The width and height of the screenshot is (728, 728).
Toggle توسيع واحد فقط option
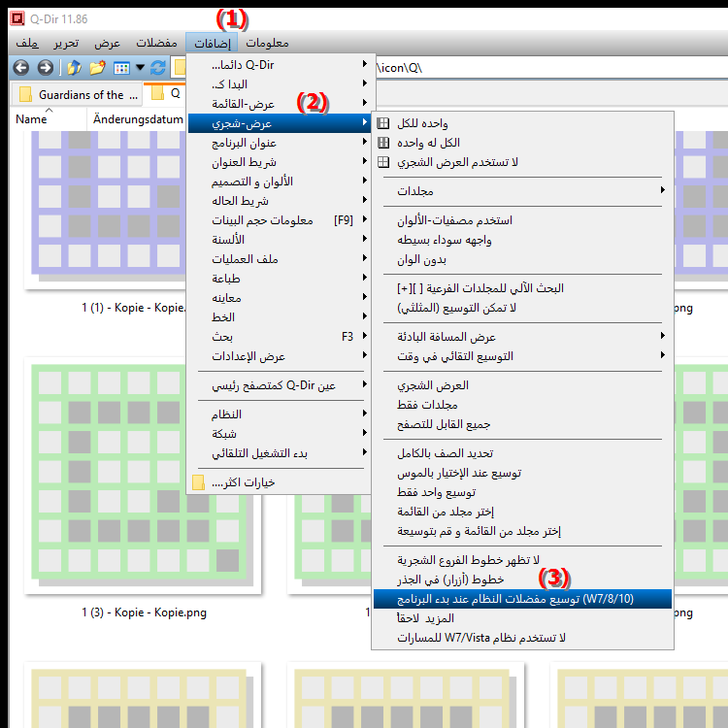(522, 492)
